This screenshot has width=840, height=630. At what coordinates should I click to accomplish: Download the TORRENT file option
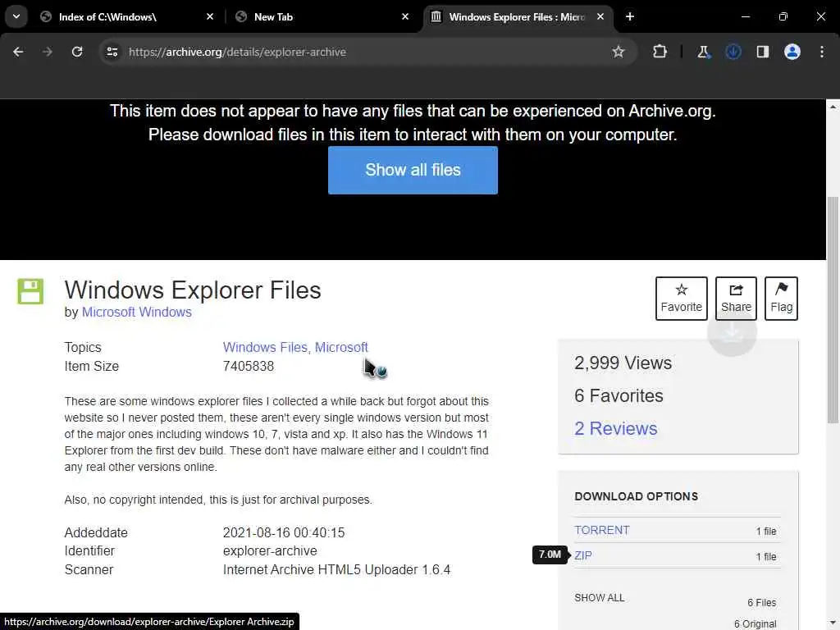[602, 531]
